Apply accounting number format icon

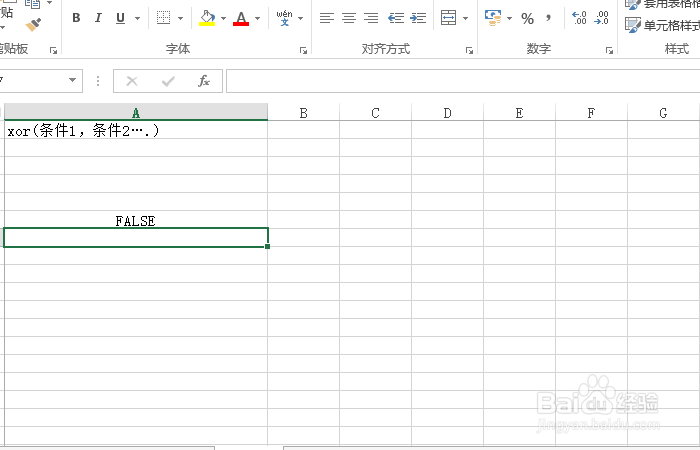(x=493, y=18)
